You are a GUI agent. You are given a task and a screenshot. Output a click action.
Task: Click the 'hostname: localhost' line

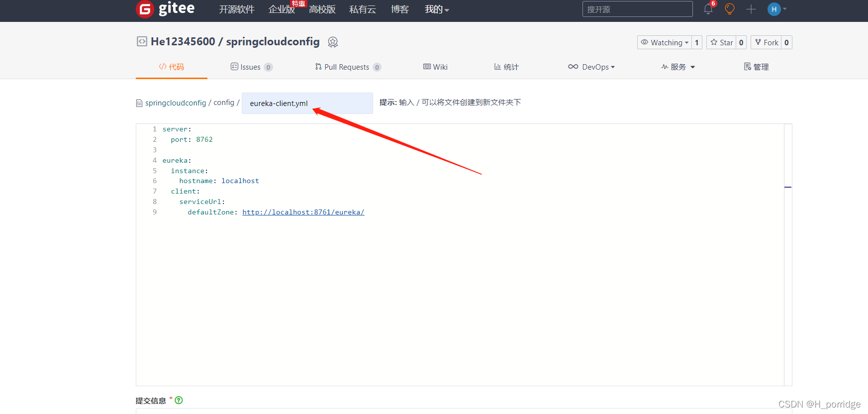pos(219,181)
